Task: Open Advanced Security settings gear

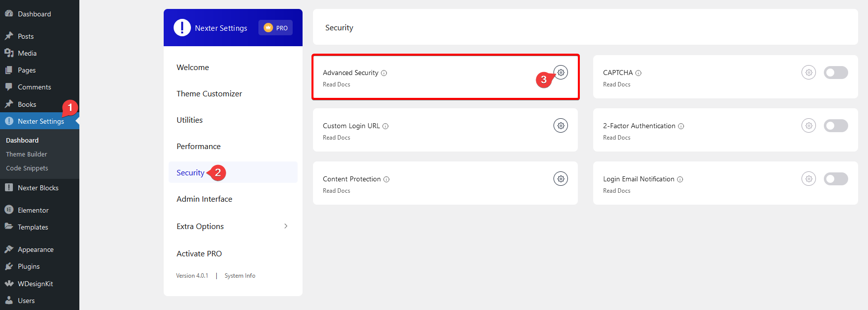Action: [560, 73]
